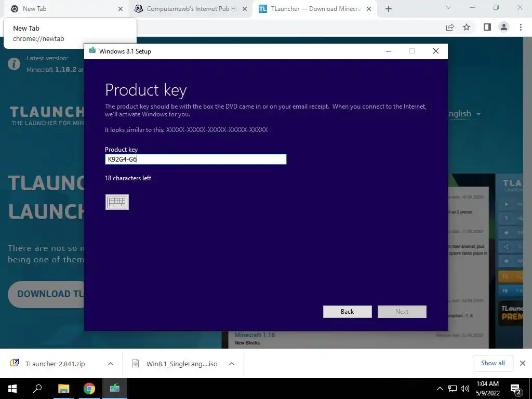
Task: Expand options for TLauncher-2.841.zip download
Action: pyautogui.click(x=111, y=364)
